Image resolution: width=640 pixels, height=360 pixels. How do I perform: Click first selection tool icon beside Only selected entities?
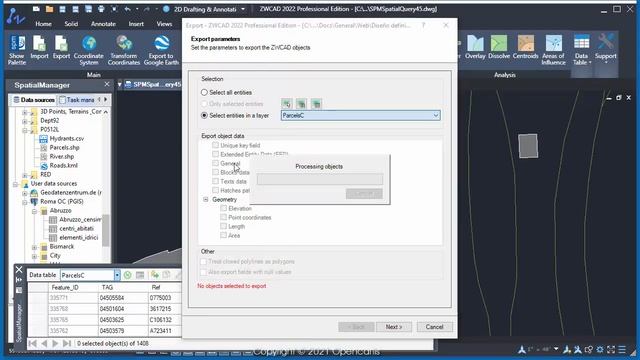287,104
